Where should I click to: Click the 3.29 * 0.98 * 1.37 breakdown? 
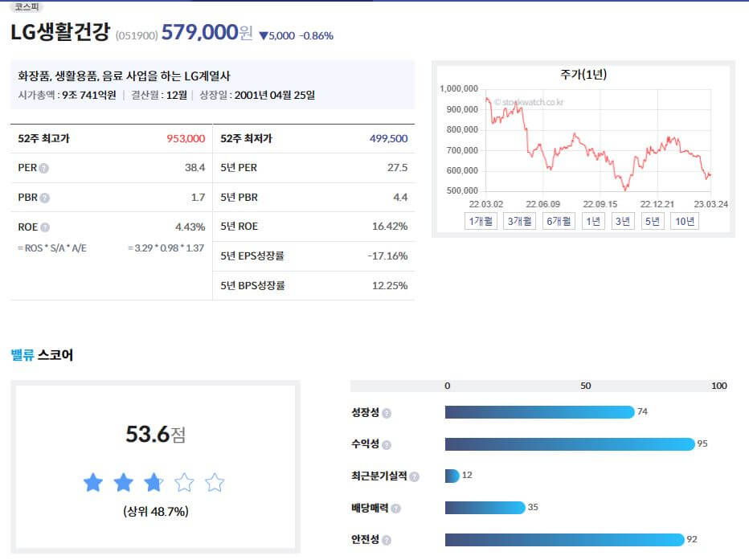point(166,248)
